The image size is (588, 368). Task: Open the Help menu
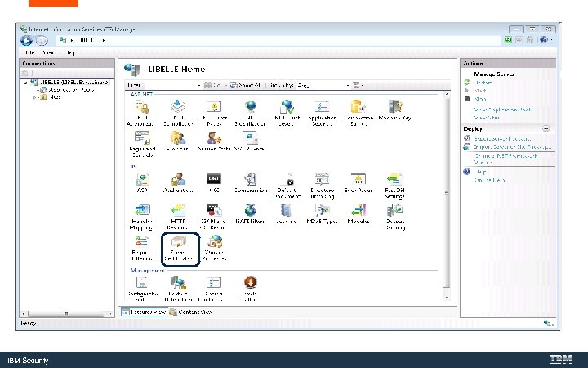click(x=71, y=52)
